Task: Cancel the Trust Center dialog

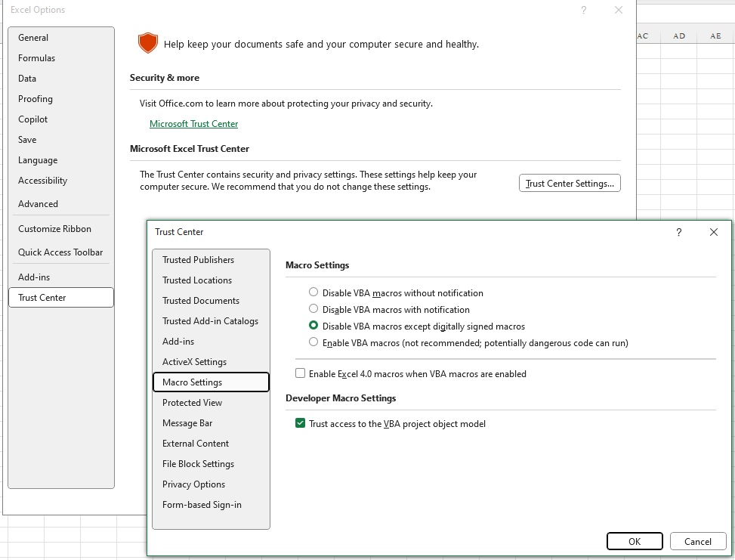Action: (698, 541)
